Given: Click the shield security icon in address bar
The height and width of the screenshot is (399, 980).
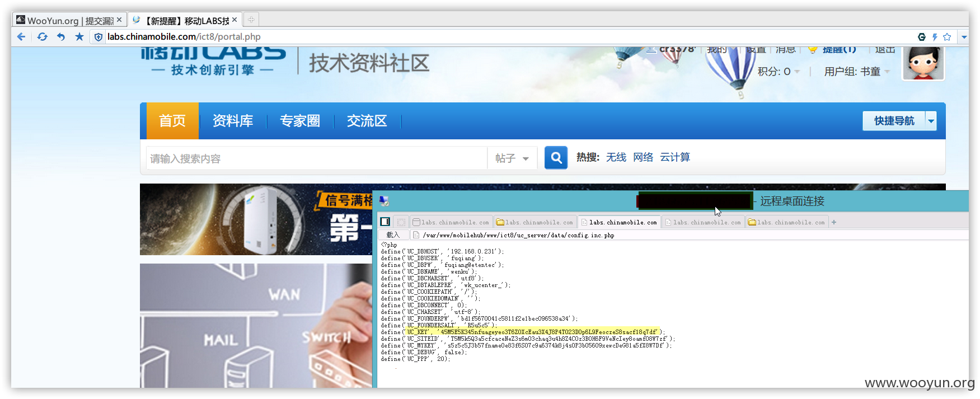Looking at the screenshot, I should pos(99,37).
